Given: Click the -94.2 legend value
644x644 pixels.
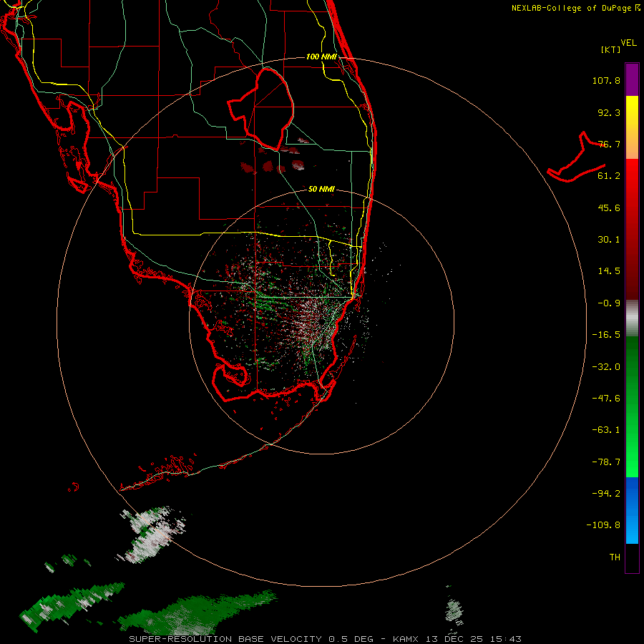Looking at the screenshot, I should (x=606, y=494).
